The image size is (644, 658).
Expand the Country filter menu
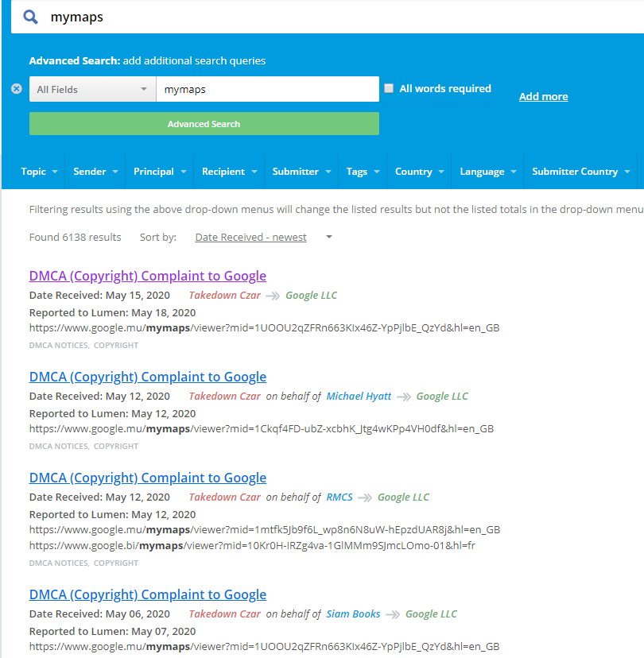point(419,172)
